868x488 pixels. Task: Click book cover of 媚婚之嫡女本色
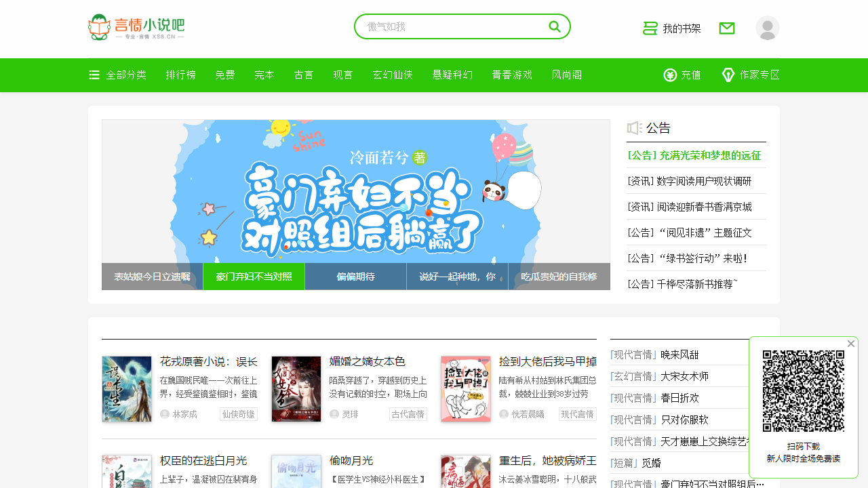296,389
